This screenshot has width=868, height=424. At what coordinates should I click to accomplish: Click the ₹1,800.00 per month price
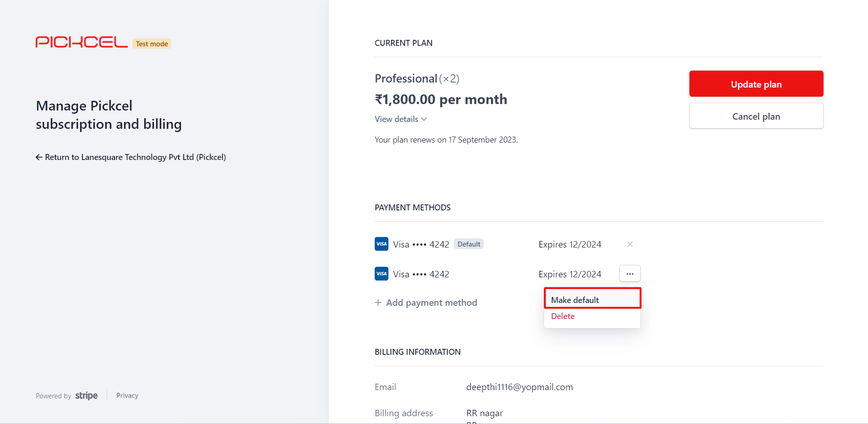coord(441,99)
